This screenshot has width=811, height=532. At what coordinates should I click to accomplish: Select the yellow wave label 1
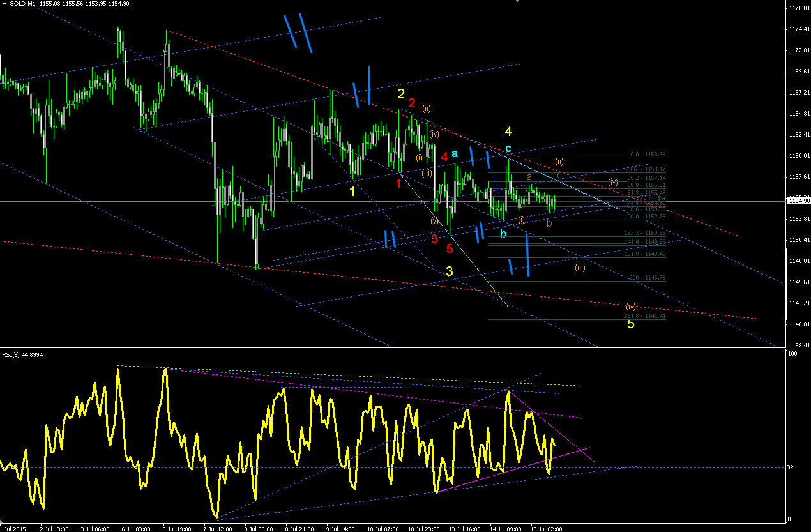click(352, 190)
